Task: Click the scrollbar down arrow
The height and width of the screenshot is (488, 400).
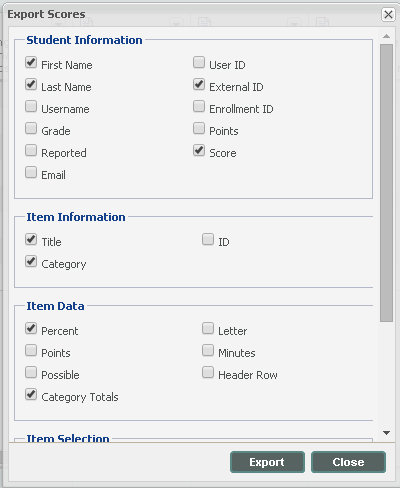Action: click(387, 433)
